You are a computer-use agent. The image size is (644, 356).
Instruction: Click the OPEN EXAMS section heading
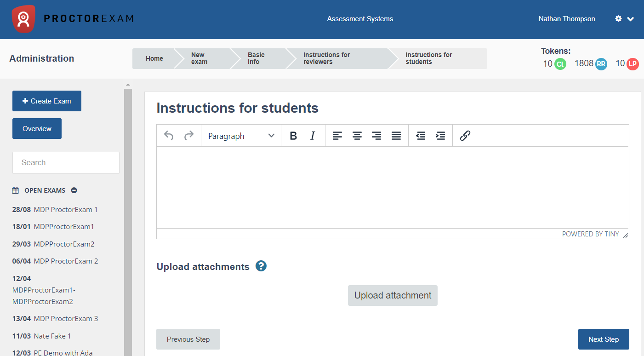pyautogui.click(x=45, y=190)
